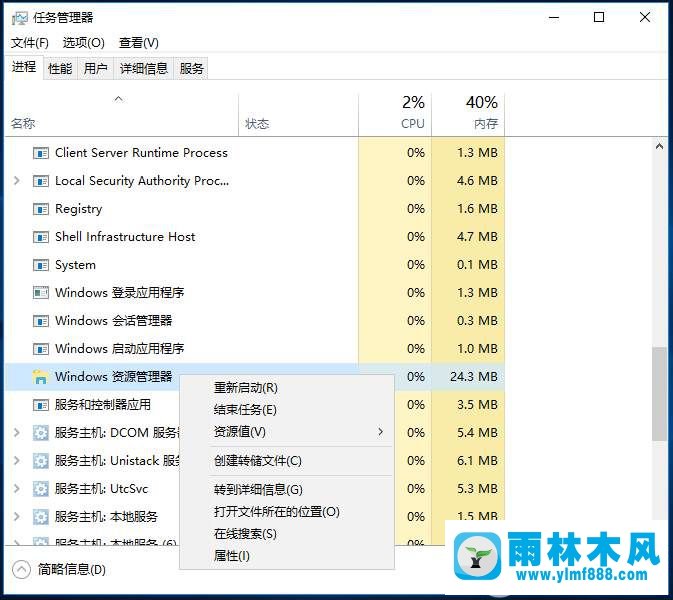Switch to the 用户 tab
Image resolution: width=673 pixels, height=600 pixels.
pos(95,68)
